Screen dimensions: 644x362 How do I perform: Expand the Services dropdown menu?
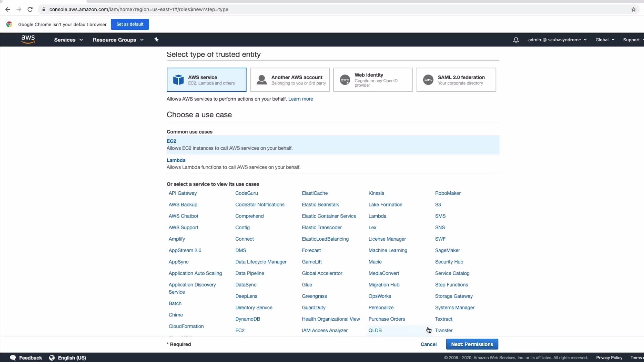68,40
